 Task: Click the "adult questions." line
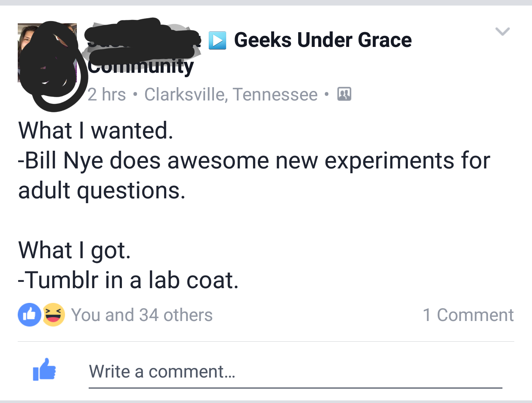102,190
